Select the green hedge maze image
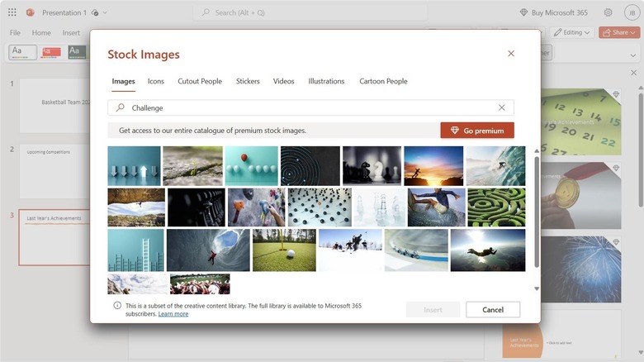This screenshot has height=362, width=644. point(496,207)
